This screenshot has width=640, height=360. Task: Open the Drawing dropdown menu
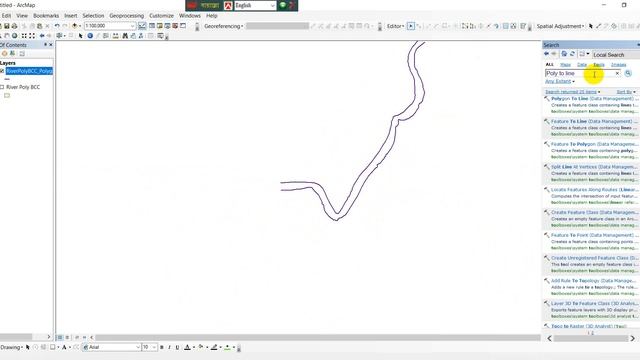point(11,347)
